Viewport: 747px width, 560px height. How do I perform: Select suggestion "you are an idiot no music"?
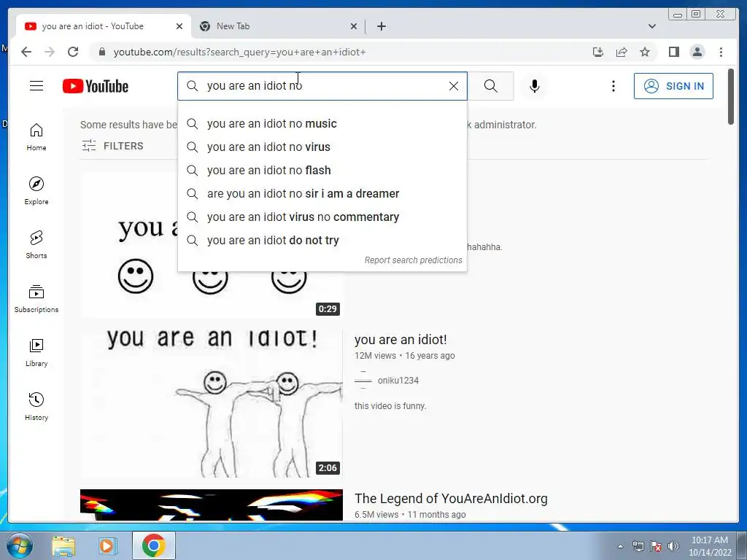point(322,124)
